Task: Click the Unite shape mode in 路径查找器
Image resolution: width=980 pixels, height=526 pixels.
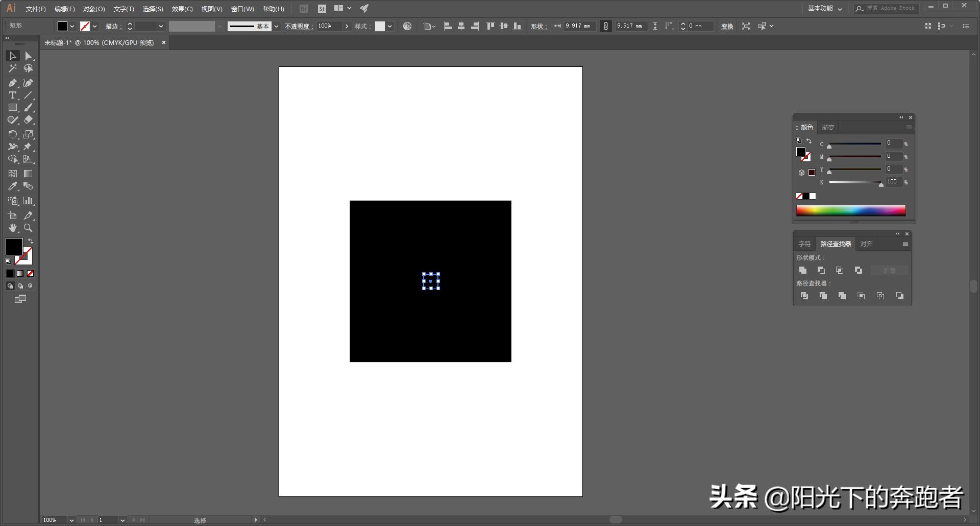Action: (x=803, y=270)
